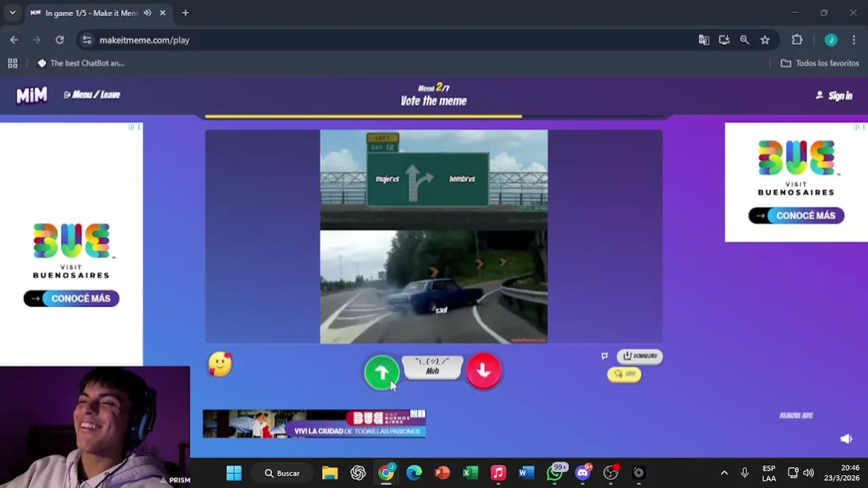The height and width of the screenshot is (488, 868).
Task: Open Excel from taskbar
Action: click(471, 473)
